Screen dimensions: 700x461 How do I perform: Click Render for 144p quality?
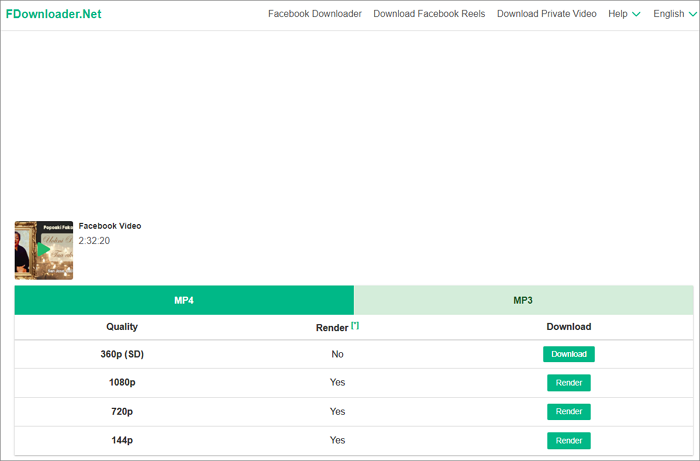click(568, 440)
